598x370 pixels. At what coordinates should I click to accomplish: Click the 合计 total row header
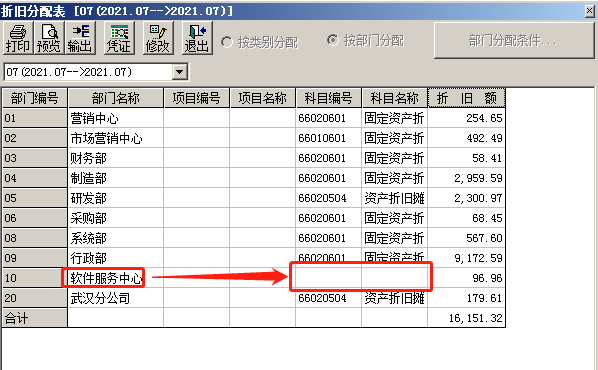(35, 318)
